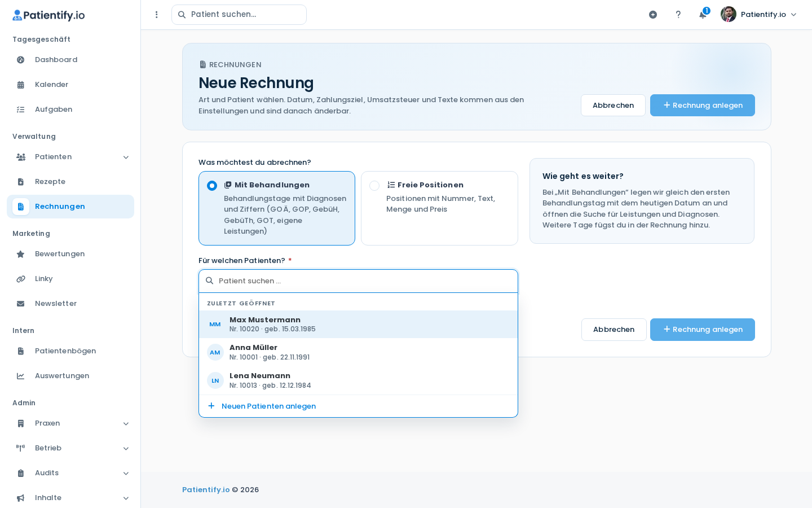Click Rechnung anlegen in header banner
This screenshot has width=812, height=508.
coord(703,106)
